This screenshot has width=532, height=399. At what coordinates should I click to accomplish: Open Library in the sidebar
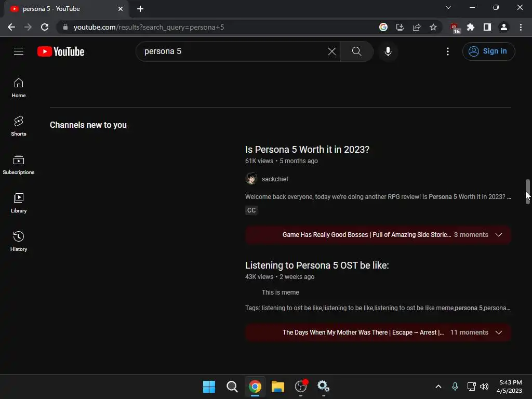19,203
